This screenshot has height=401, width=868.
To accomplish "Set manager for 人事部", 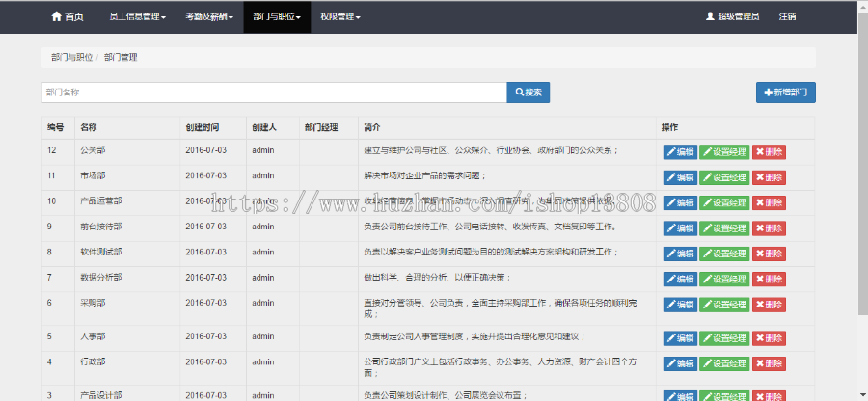I will (724, 338).
